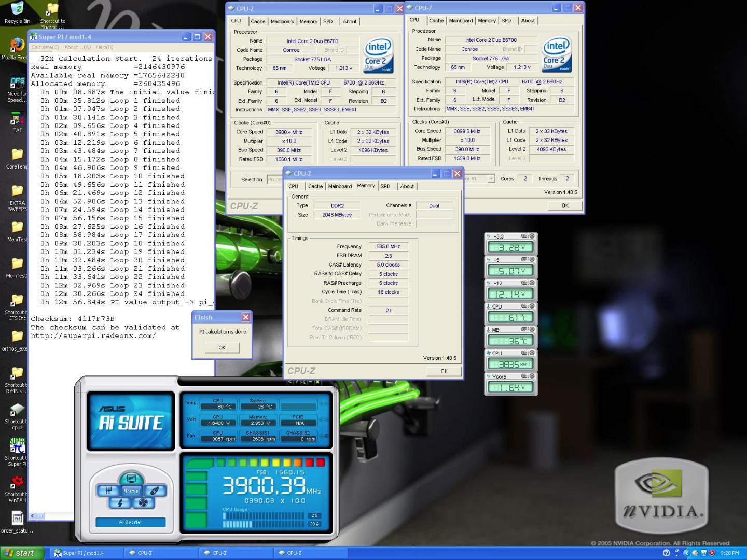747x560 pixels.
Task: Open SPD tab in front CPU-Z memory window
Action: (x=385, y=186)
